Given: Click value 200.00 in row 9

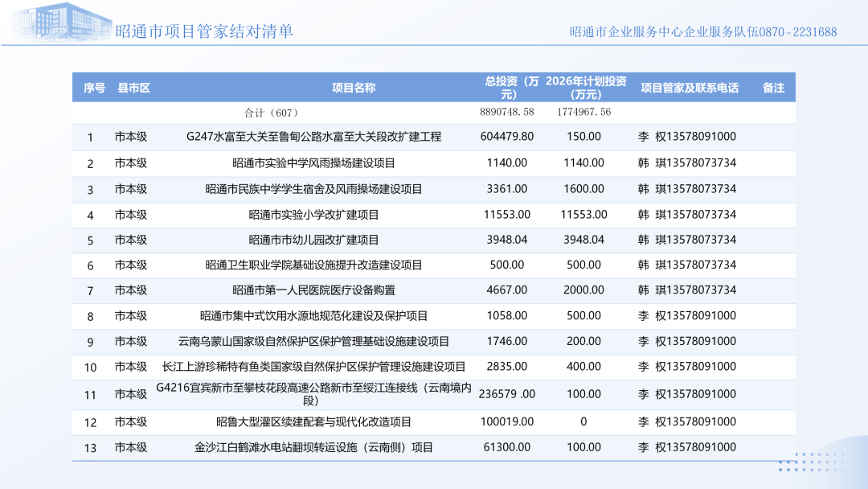Looking at the screenshot, I should pos(584,341).
